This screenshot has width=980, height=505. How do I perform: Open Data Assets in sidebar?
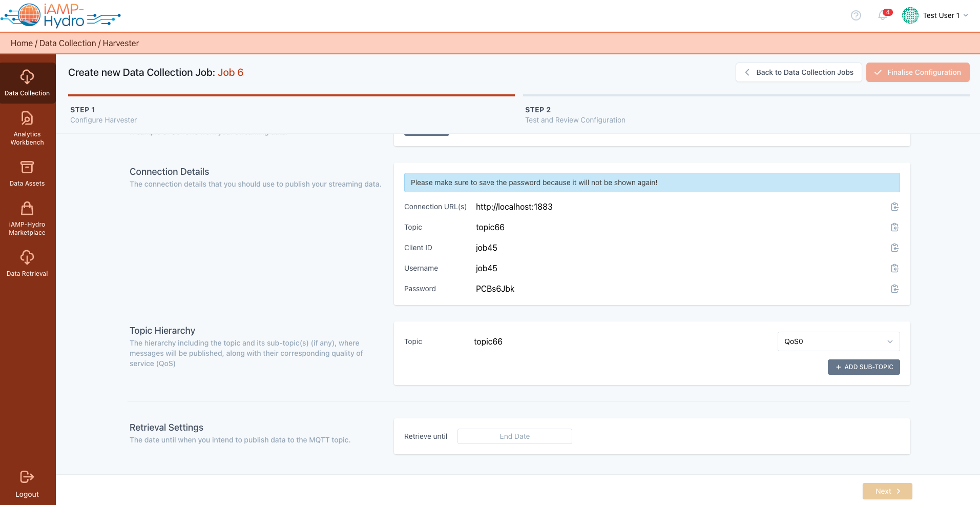click(x=27, y=173)
